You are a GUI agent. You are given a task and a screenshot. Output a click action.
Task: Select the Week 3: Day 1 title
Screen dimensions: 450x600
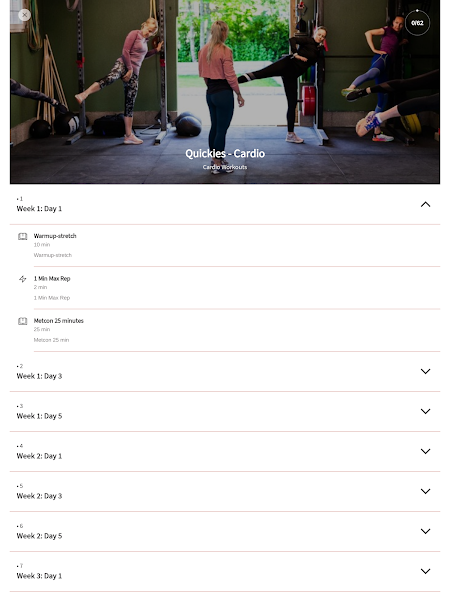(x=39, y=576)
